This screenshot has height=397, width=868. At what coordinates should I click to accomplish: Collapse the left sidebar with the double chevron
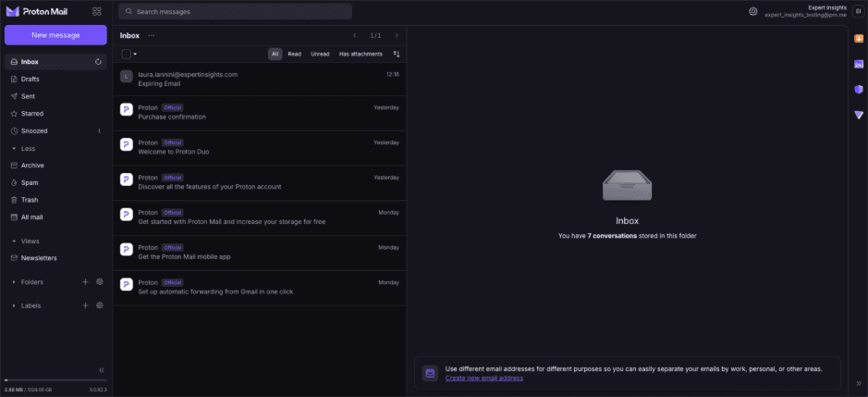tap(102, 370)
